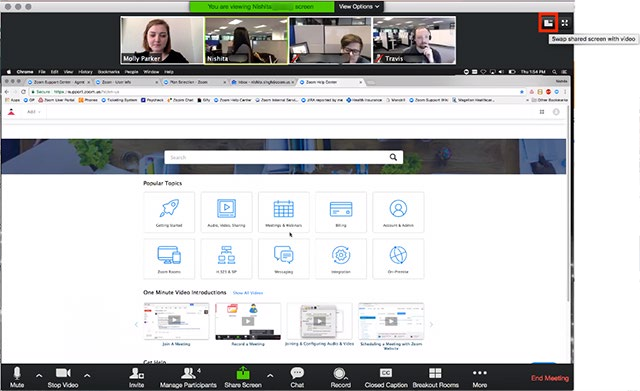The height and width of the screenshot is (391, 640).
Task: Open the View Options dropdown
Action: 359,7
